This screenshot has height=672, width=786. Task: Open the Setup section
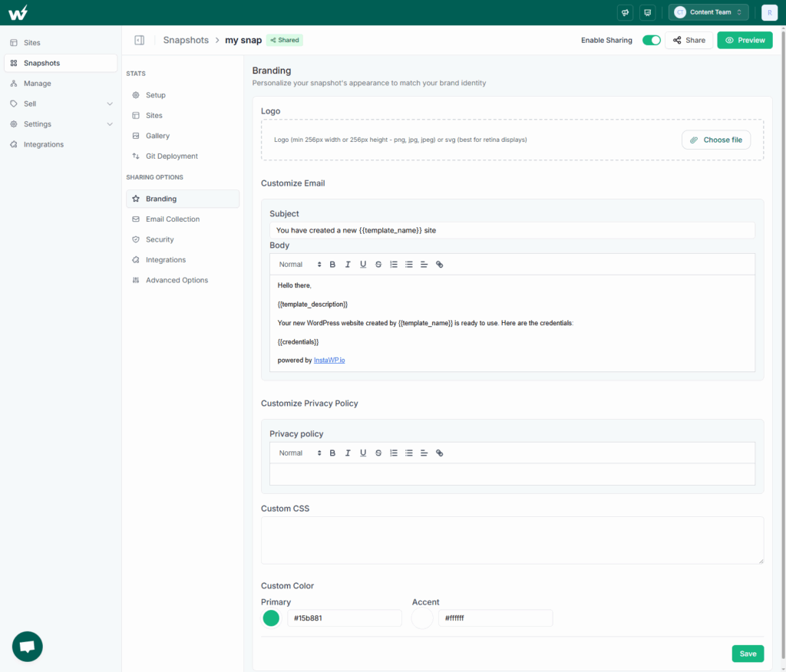[183, 94]
